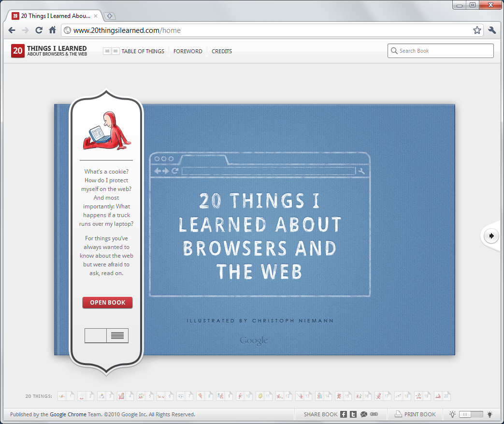Open the Chrome wrench settings menu
This screenshot has width=504, height=424.
tap(492, 30)
